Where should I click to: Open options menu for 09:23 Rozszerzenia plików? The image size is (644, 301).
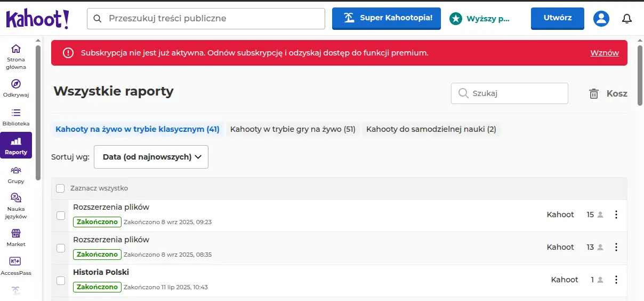[x=616, y=215]
